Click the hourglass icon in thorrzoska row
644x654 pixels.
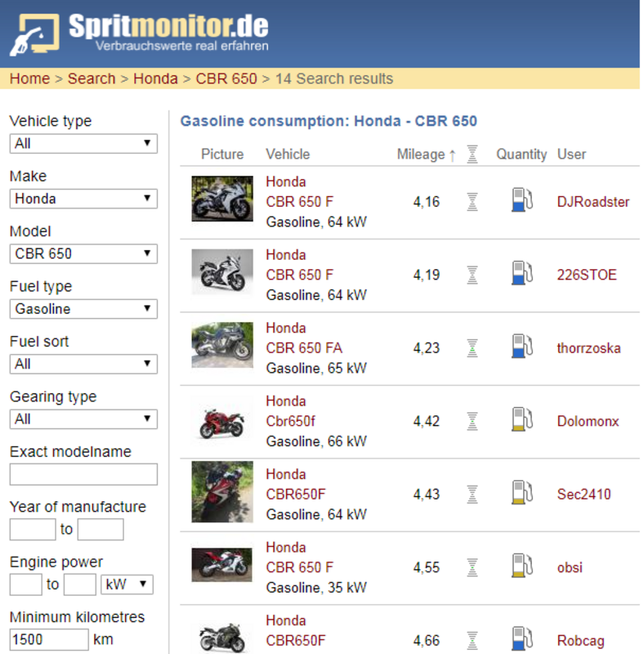pos(472,348)
